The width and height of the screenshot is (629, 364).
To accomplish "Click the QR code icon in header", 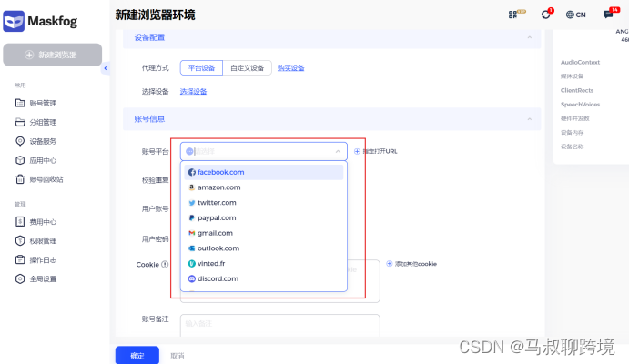I will [x=513, y=15].
